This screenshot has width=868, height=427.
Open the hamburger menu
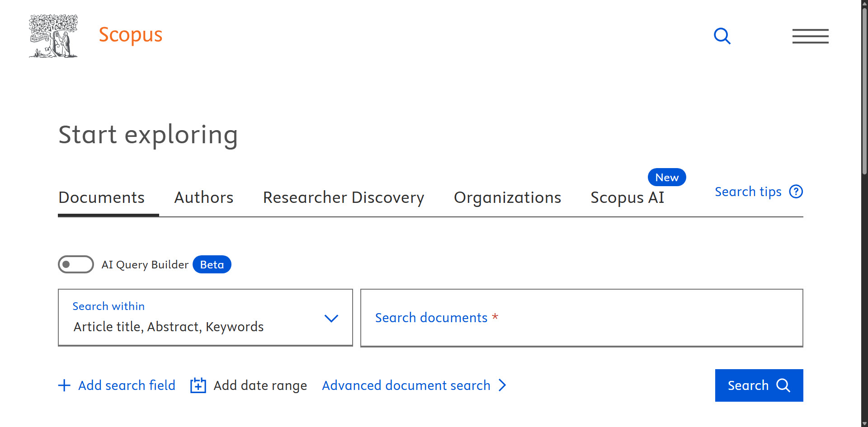tap(810, 36)
